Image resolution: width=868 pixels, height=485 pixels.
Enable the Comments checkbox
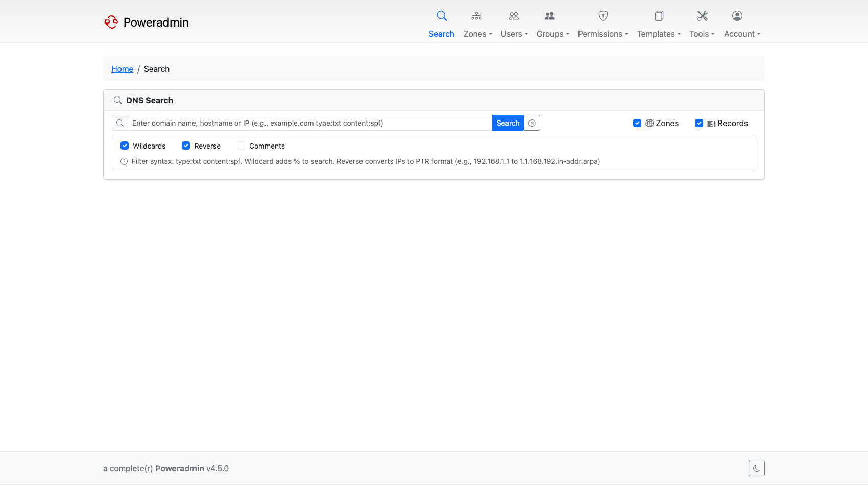click(241, 145)
